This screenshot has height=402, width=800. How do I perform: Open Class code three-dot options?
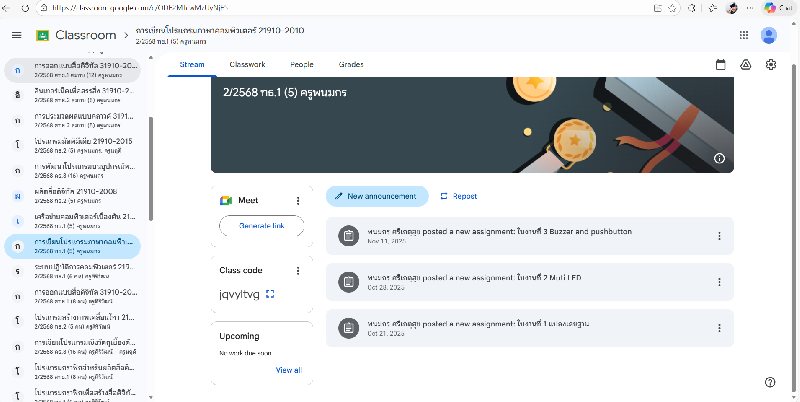tap(298, 270)
